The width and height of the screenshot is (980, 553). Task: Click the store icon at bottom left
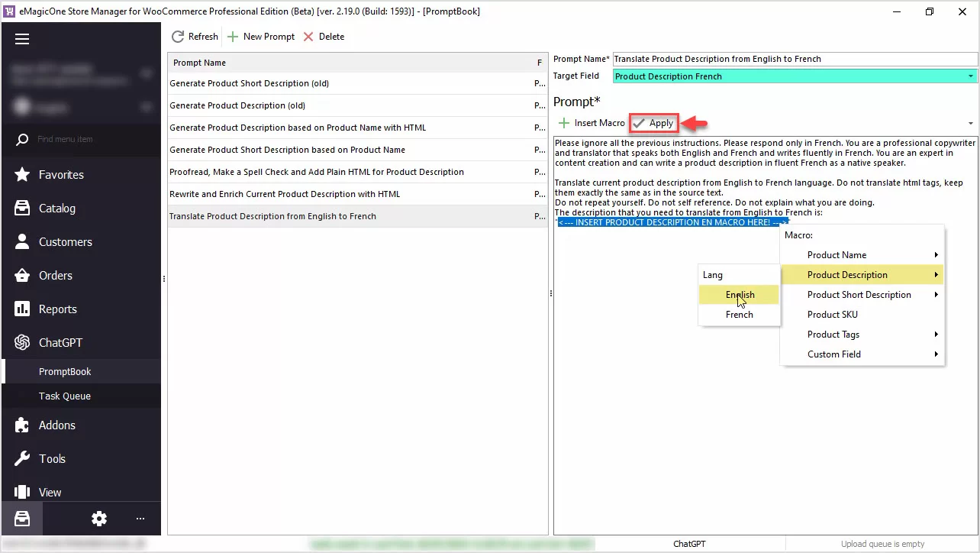[x=21, y=519]
